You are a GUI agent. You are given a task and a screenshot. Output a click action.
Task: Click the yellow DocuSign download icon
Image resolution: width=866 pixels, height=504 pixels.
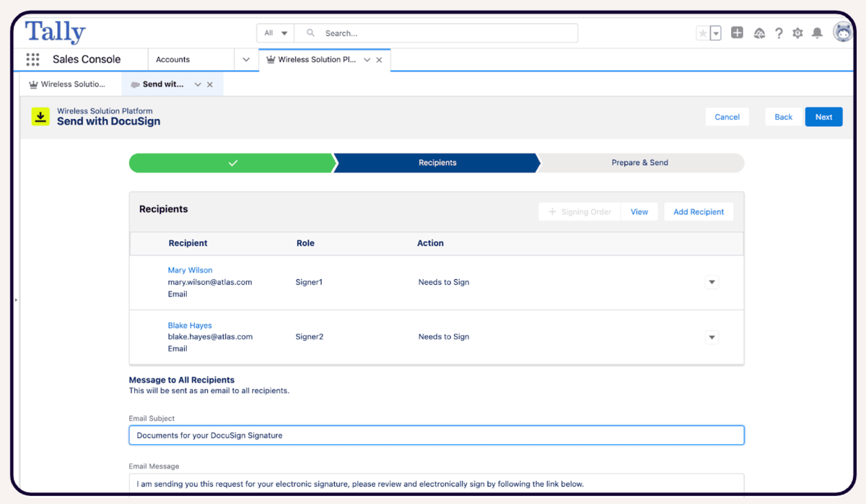(40, 117)
